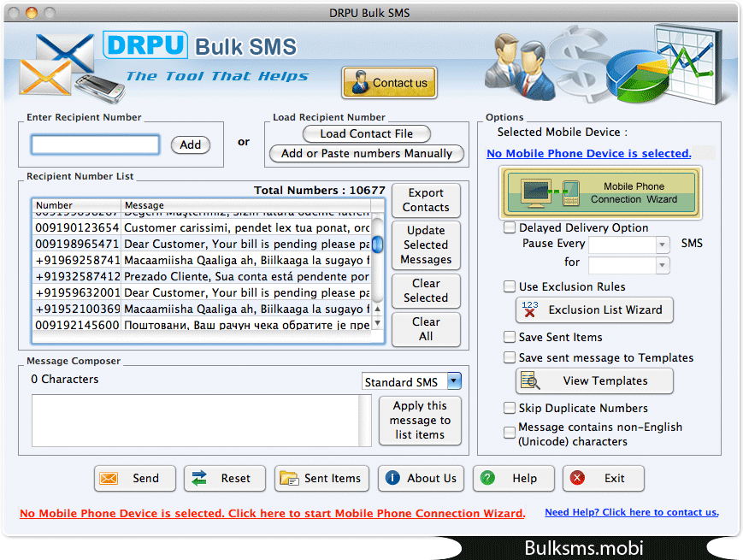Click Add or Paste numbers Manually
Viewport: 743px width, 560px height.
(x=366, y=154)
